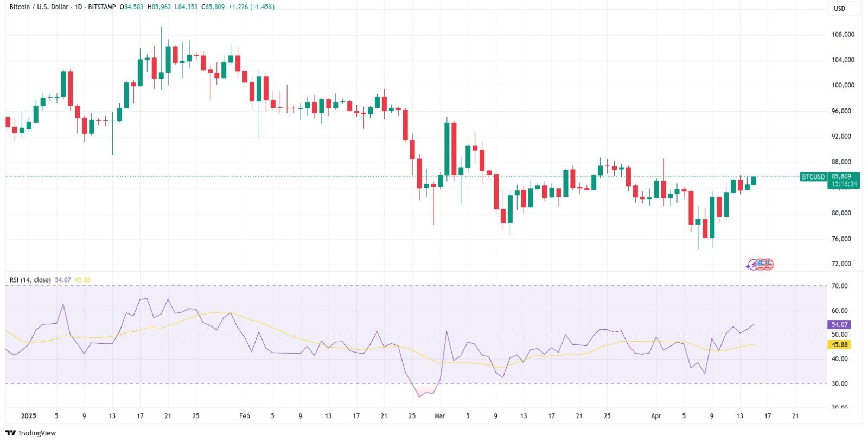
Task: Open the USD currency selector
Action: [x=844, y=8]
